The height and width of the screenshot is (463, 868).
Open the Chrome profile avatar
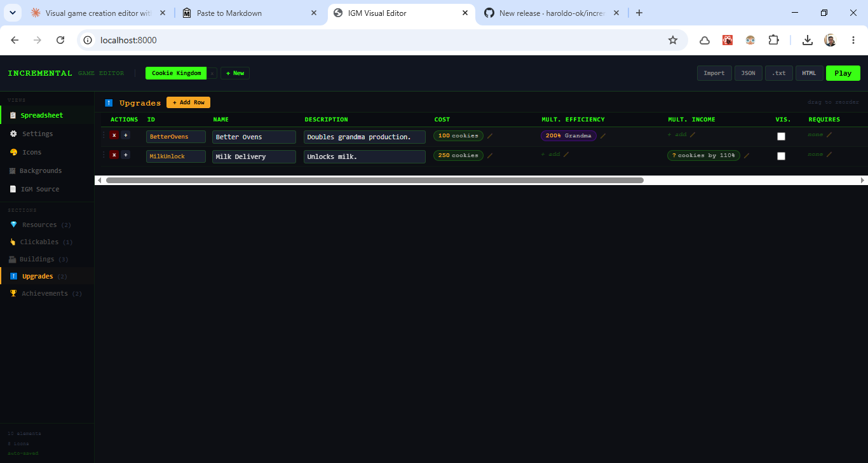coord(830,40)
